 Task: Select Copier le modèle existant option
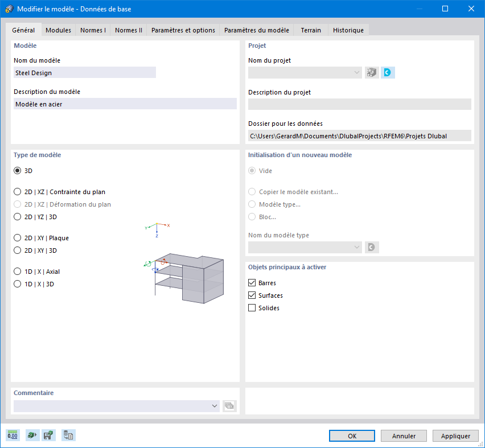pos(252,192)
